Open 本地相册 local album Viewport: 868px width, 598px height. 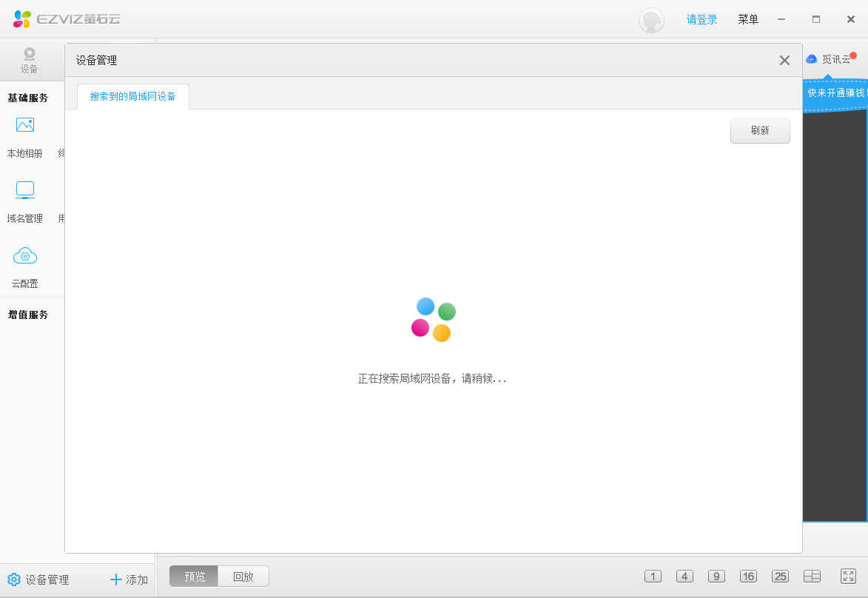tap(24, 135)
